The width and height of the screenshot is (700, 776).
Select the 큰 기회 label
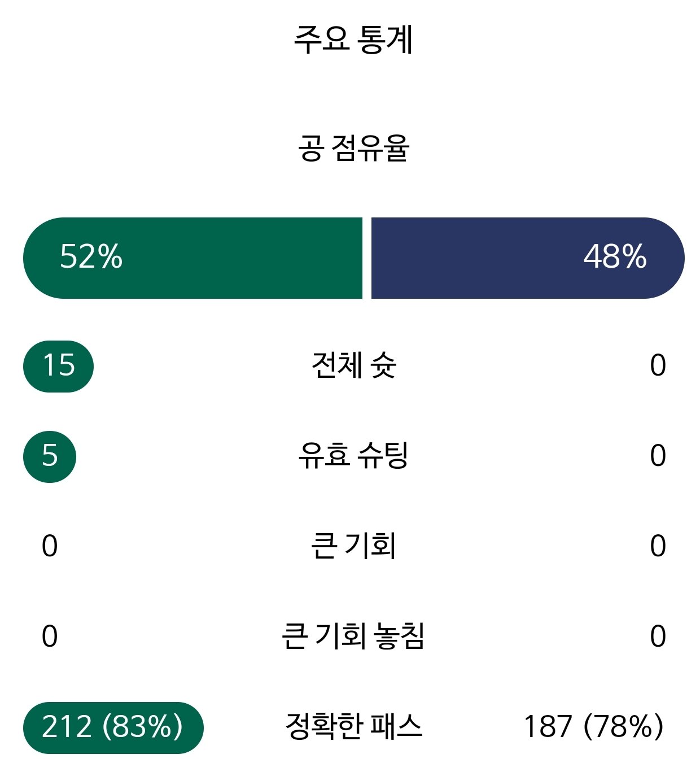click(353, 546)
